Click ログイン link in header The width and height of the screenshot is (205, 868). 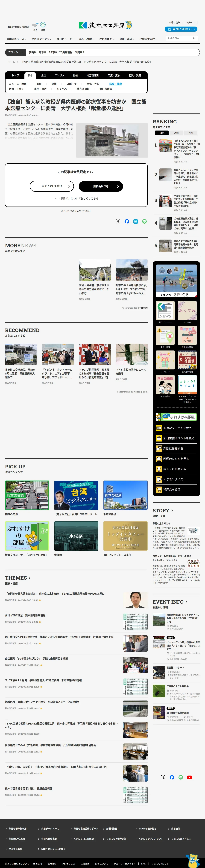click(x=190, y=23)
